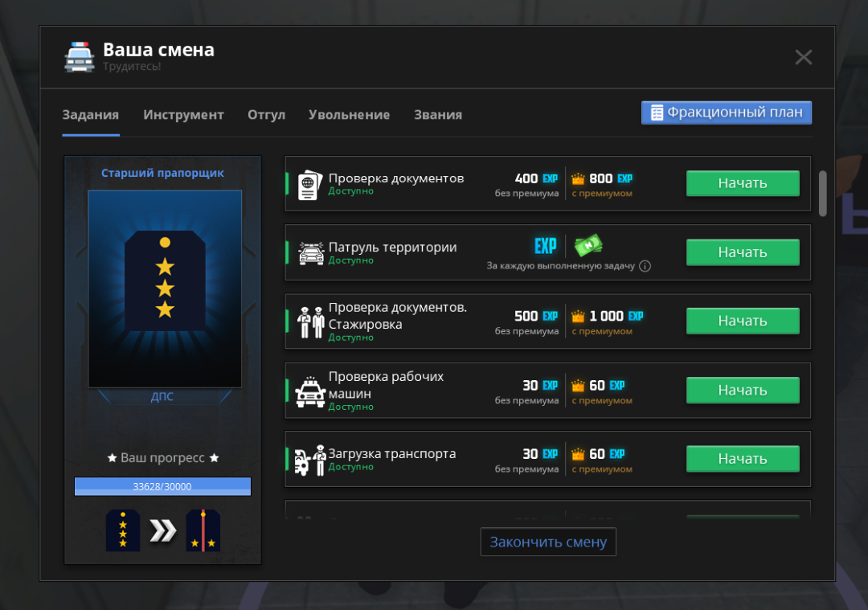This screenshot has height=610, width=868.
Task: Click the Загрузка транспорта task icon
Action: [x=310, y=460]
